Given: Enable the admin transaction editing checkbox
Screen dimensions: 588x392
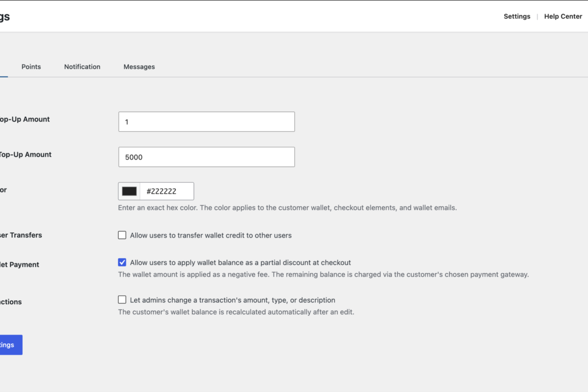Looking at the screenshot, I should click(x=122, y=299).
